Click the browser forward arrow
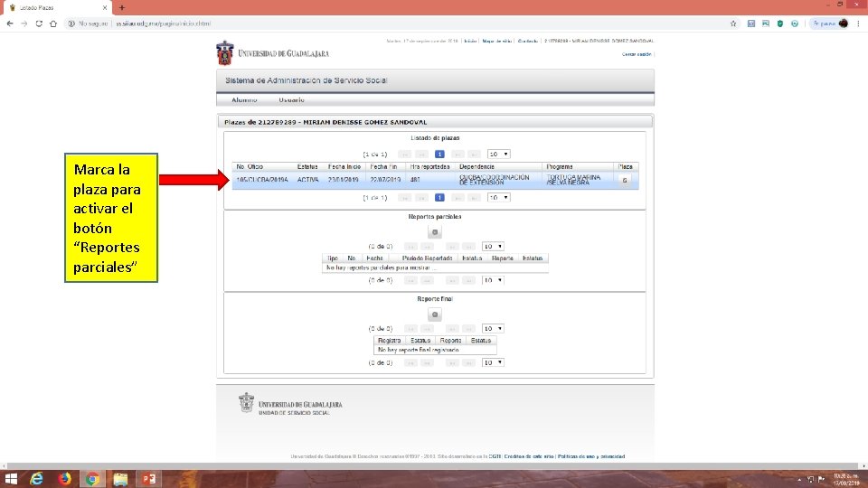This screenshot has width=868, height=488. [x=24, y=23]
